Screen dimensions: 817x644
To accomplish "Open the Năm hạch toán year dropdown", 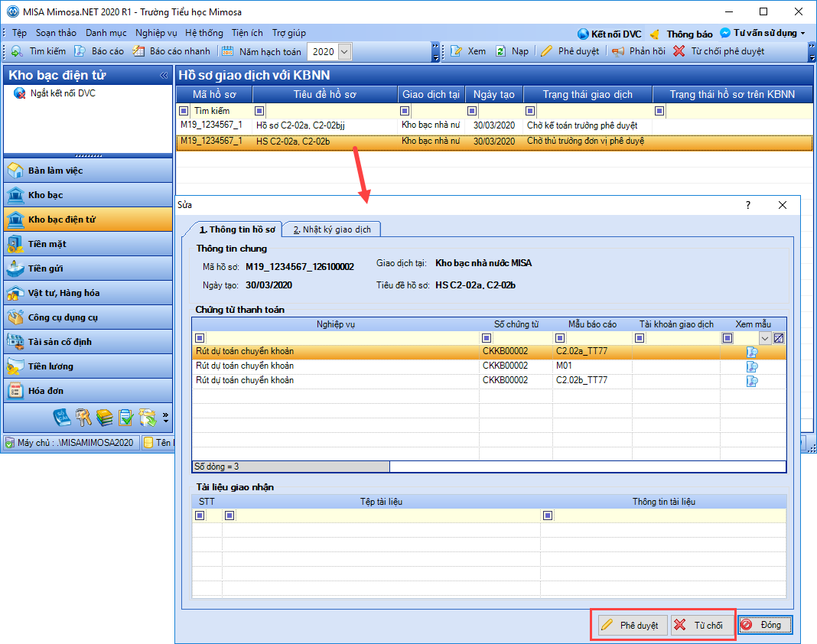I will click(344, 51).
